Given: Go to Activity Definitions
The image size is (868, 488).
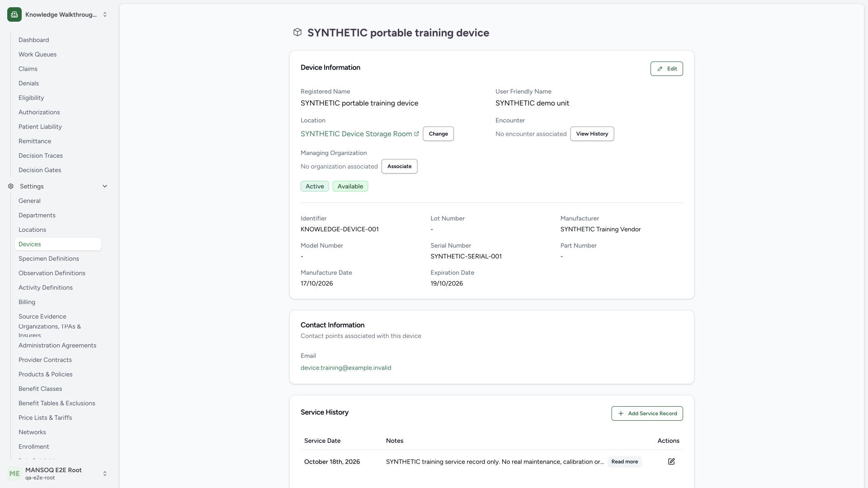Looking at the screenshot, I should click(58, 287).
